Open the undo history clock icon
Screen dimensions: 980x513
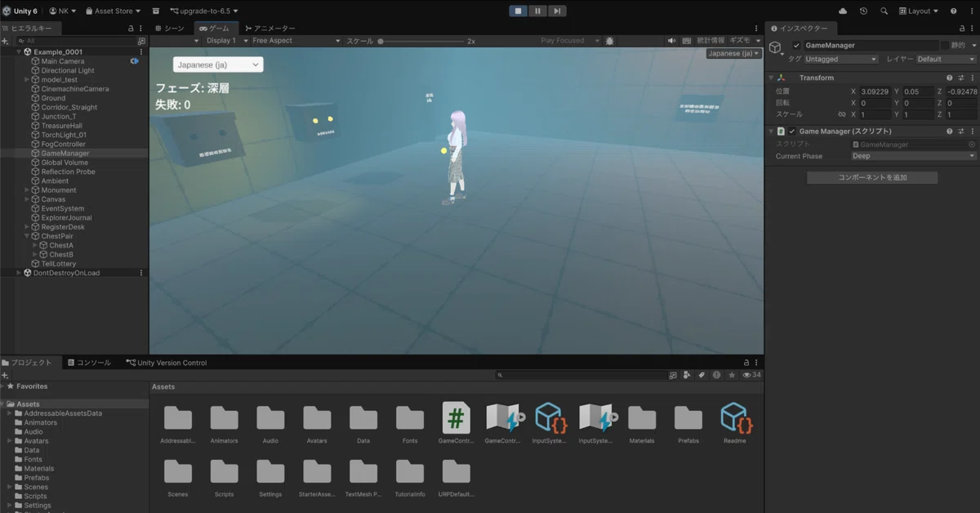[863, 11]
